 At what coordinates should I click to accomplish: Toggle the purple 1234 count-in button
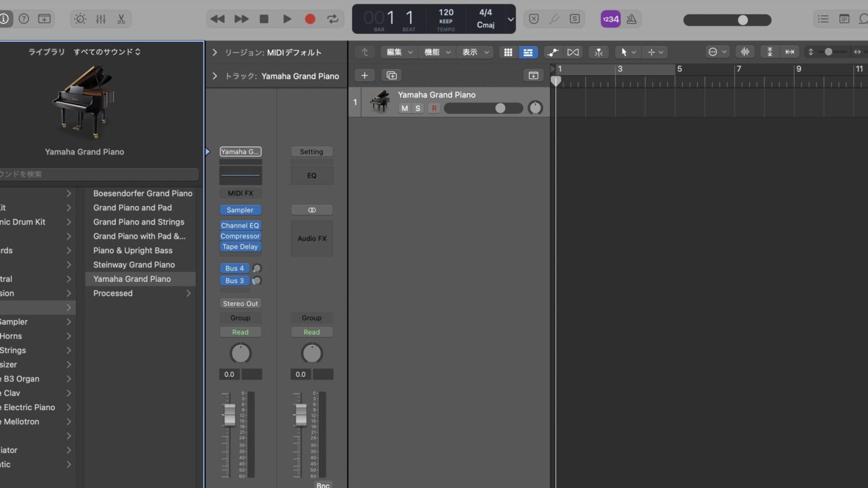[610, 19]
